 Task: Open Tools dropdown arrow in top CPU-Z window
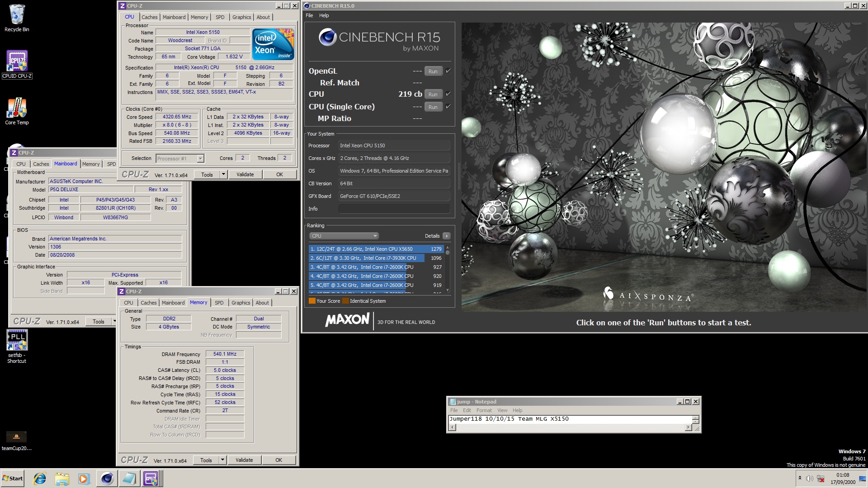[x=223, y=174]
